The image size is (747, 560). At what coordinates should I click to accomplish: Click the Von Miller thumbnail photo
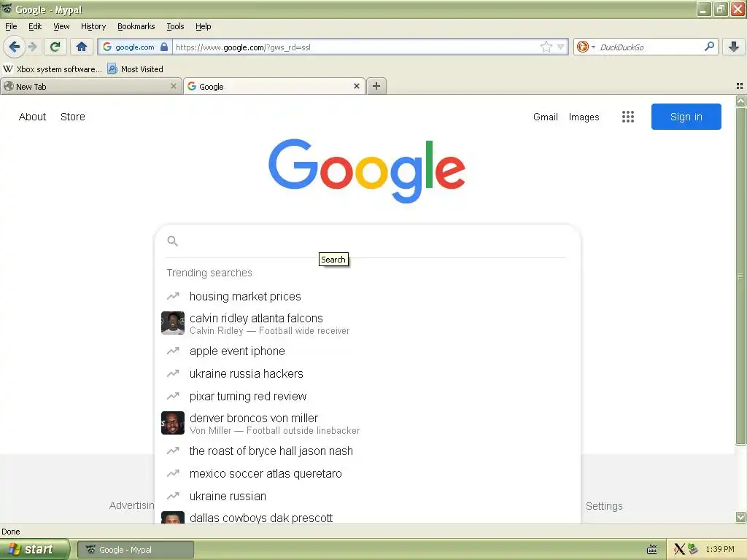click(173, 424)
